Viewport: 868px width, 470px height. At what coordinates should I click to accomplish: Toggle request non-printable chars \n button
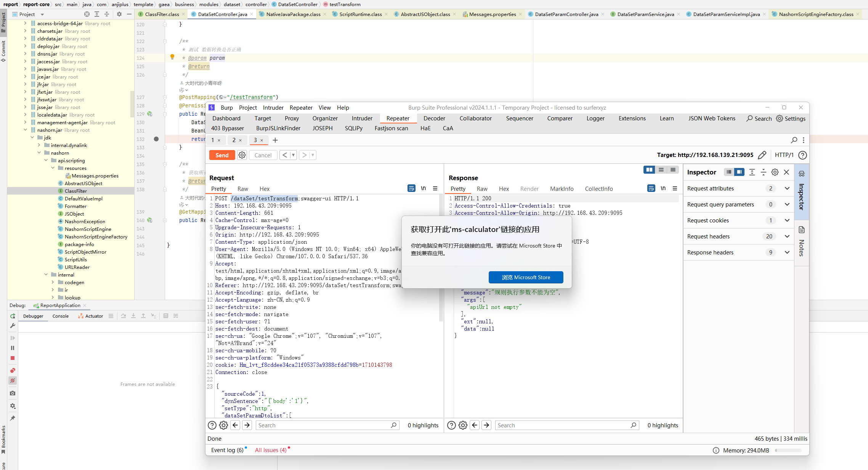click(x=423, y=188)
